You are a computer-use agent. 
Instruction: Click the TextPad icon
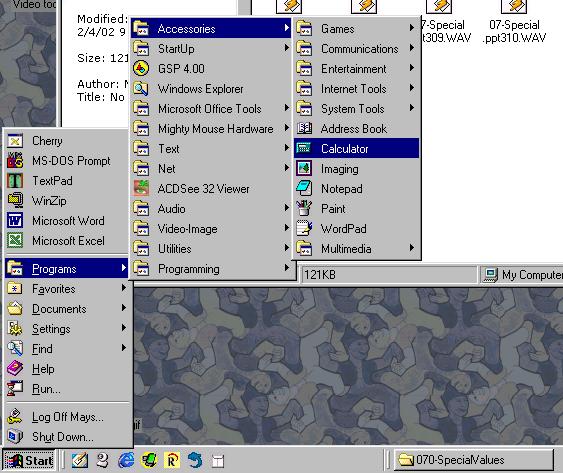pyautogui.click(x=15, y=181)
